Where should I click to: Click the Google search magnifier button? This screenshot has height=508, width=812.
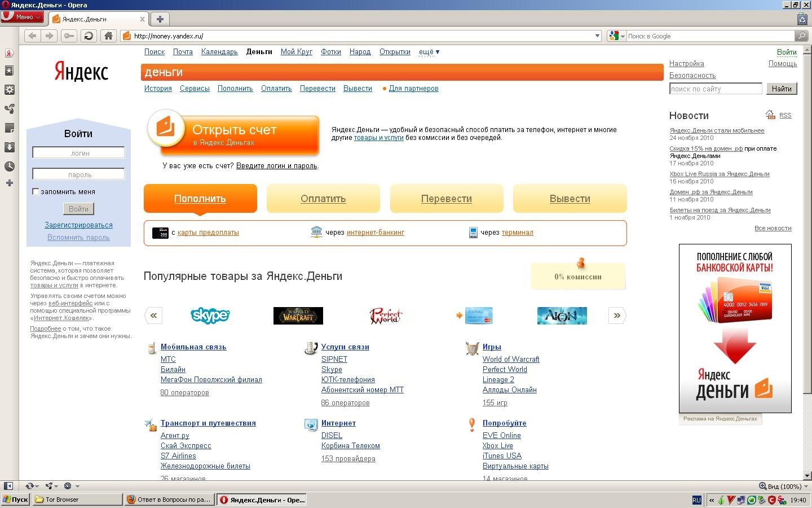click(x=801, y=36)
